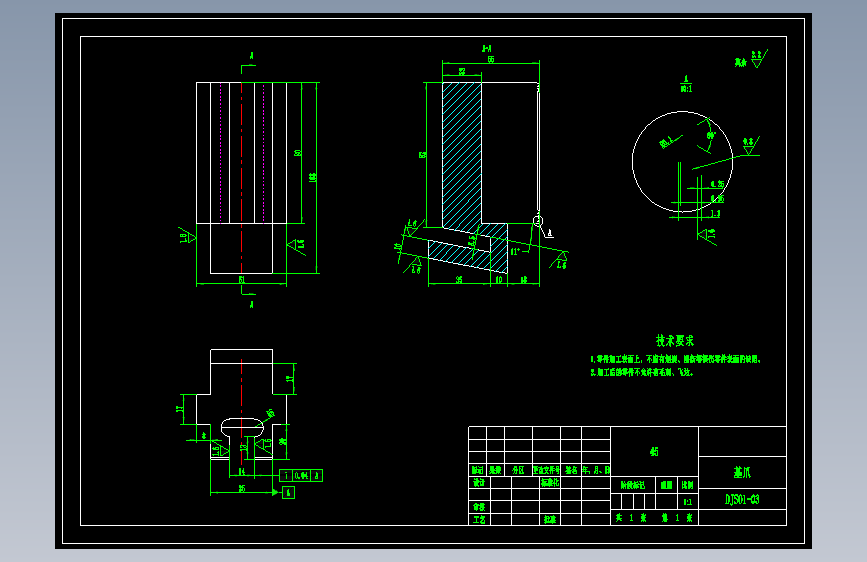Click the 1:1 scale value
867x562 pixels.
point(687,502)
